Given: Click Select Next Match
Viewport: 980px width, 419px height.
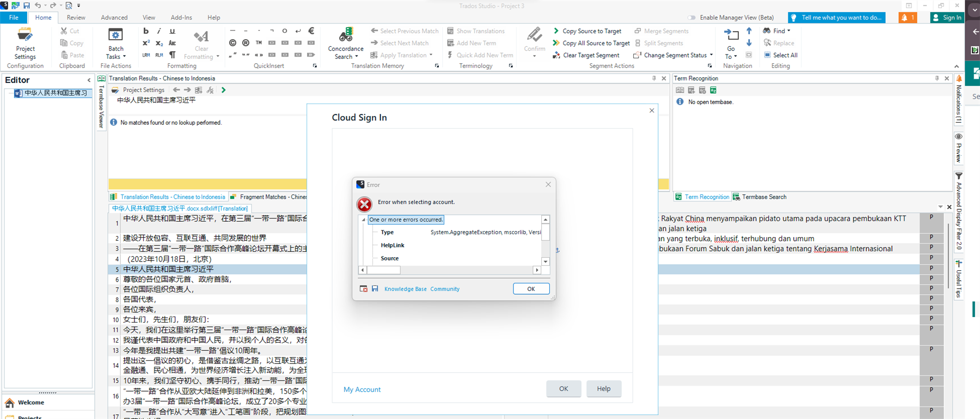Looking at the screenshot, I should coord(400,43).
